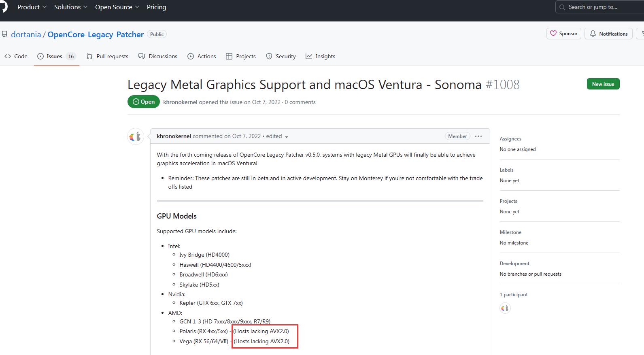Focus the Search or jump to field

599,7
